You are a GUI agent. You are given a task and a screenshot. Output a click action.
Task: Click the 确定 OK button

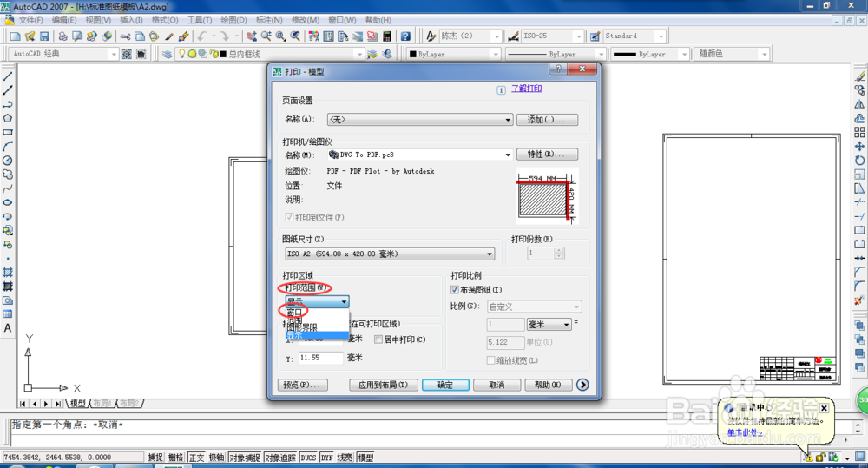pos(445,385)
